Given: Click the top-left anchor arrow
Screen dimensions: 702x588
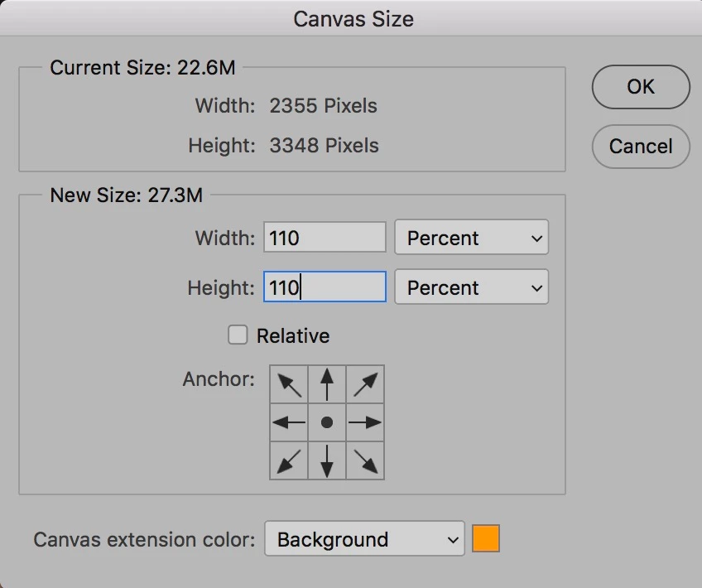Looking at the screenshot, I should [289, 384].
